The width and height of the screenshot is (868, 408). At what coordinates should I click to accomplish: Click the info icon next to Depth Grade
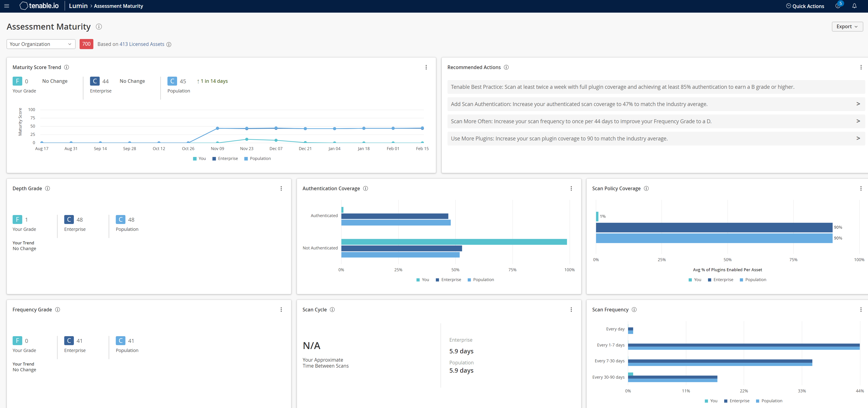pyautogui.click(x=47, y=188)
